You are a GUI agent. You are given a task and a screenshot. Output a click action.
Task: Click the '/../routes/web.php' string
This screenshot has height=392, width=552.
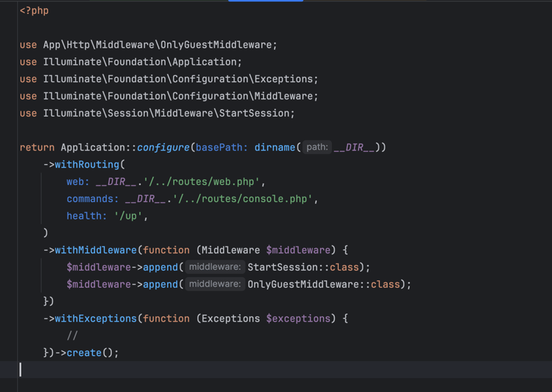pos(201,182)
